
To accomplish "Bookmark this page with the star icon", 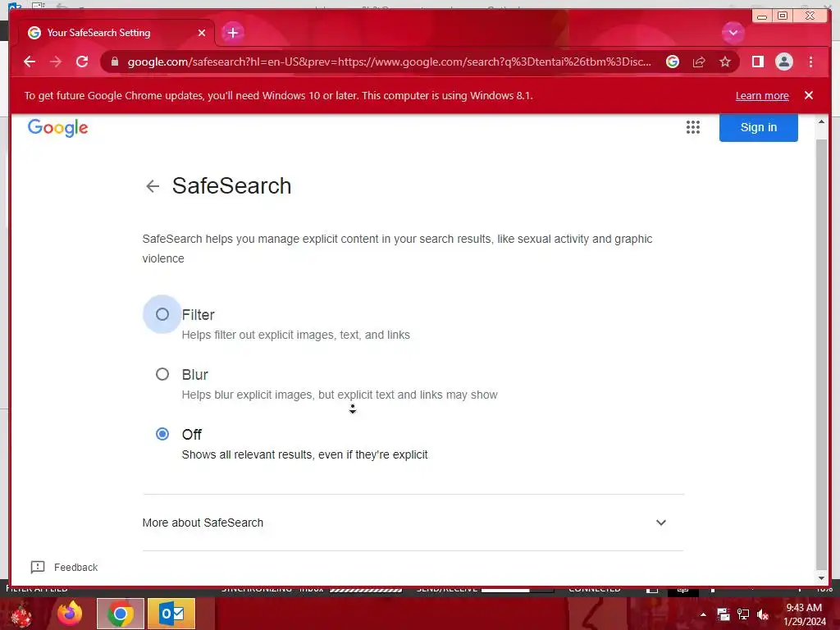I will coord(725,62).
